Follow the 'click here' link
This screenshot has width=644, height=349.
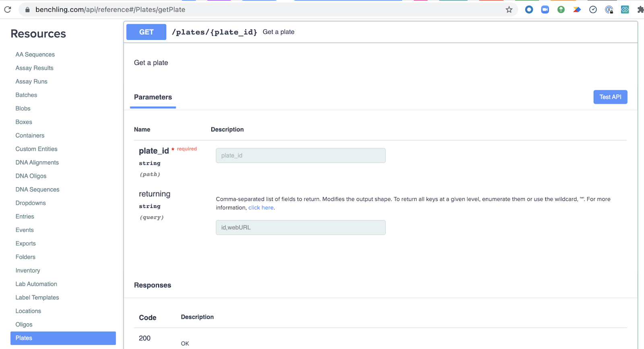pyautogui.click(x=261, y=208)
